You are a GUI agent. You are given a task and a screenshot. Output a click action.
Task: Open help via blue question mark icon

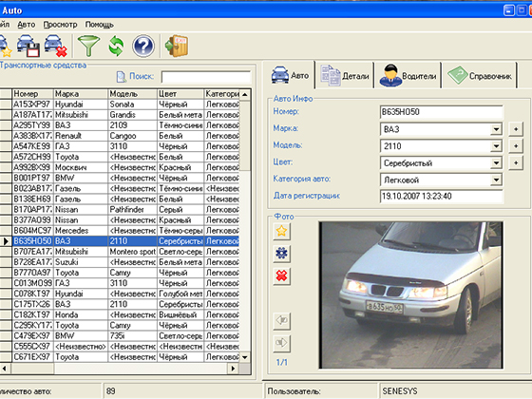click(x=143, y=46)
